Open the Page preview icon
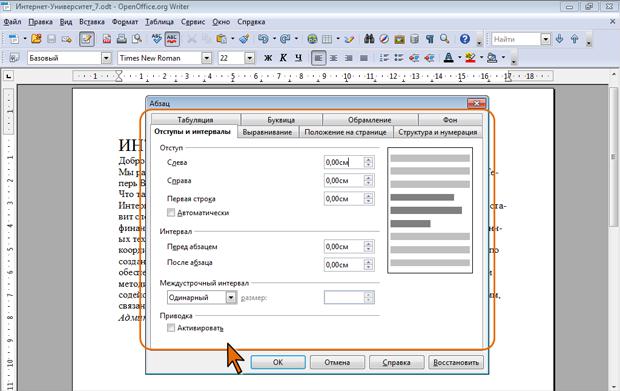 click(x=137, y=39)
